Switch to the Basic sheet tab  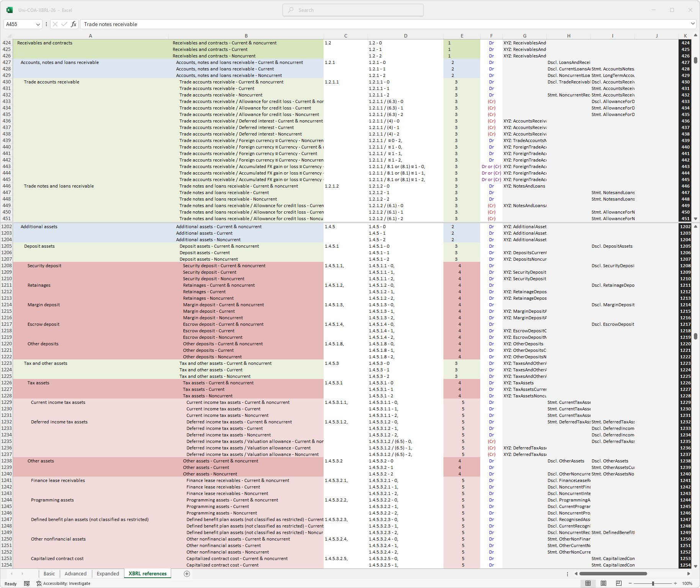[49, 573]
